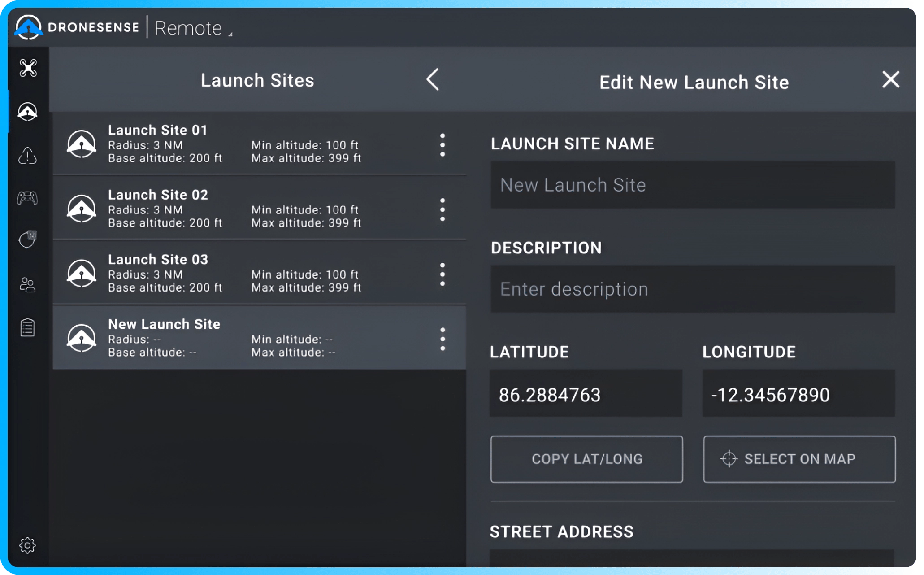Viewport: 924px width, 575px height.
Task: Open the options menu for Launch Site 01
Action: point(442,144)
